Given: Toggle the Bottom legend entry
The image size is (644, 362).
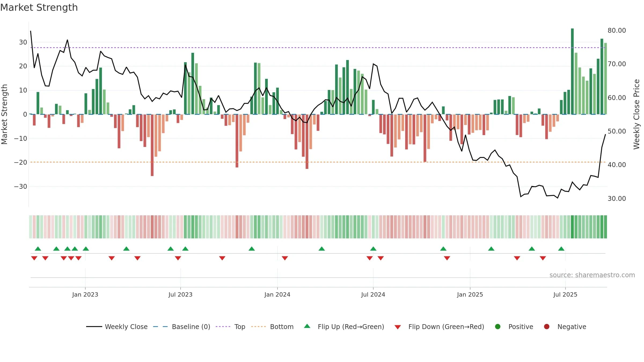Looking at the screenshot, I should click(272, 327).
